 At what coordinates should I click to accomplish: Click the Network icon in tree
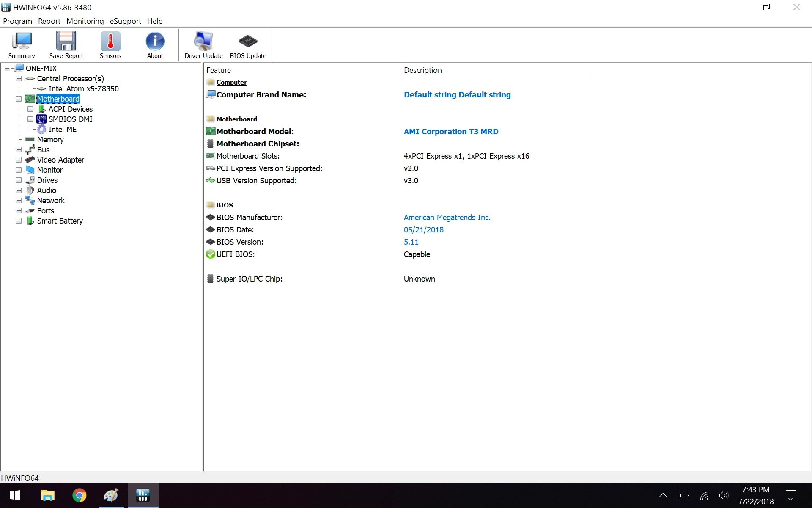click(x=30, y=201)
